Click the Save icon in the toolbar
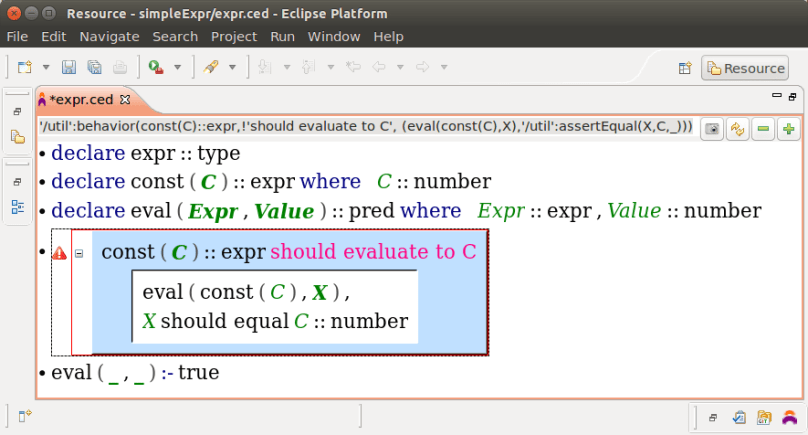Viewport: 808px width, 435px height. coord(69,67)
